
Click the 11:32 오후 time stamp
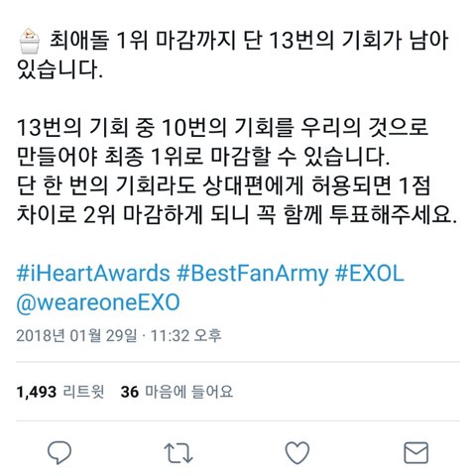pos(186,335)
